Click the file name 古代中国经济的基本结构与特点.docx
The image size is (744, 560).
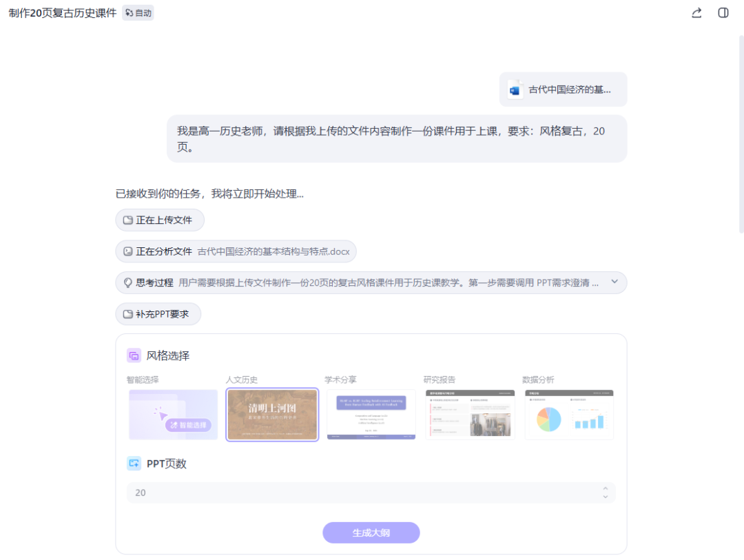coord(273,251)
